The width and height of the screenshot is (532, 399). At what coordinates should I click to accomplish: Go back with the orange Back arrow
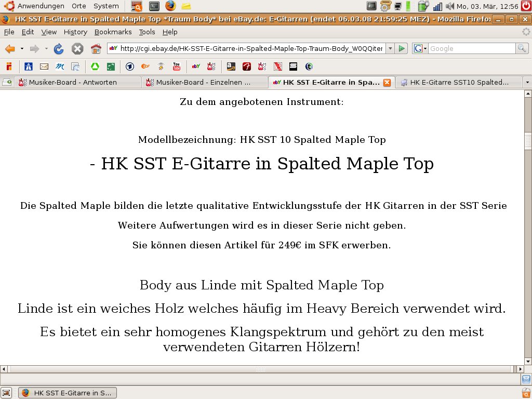(10, 49)
